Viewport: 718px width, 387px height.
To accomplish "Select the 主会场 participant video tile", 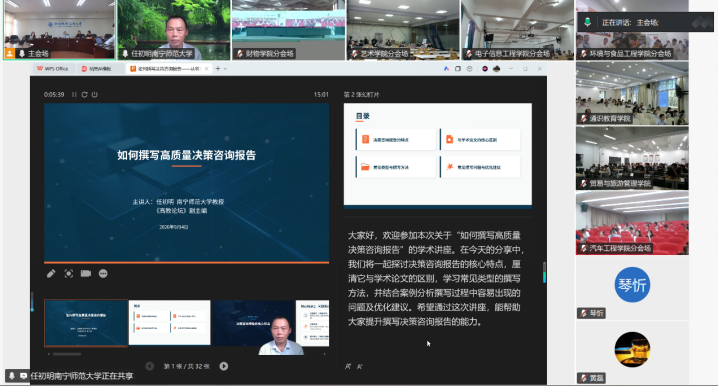I will (x=59, y=30).
